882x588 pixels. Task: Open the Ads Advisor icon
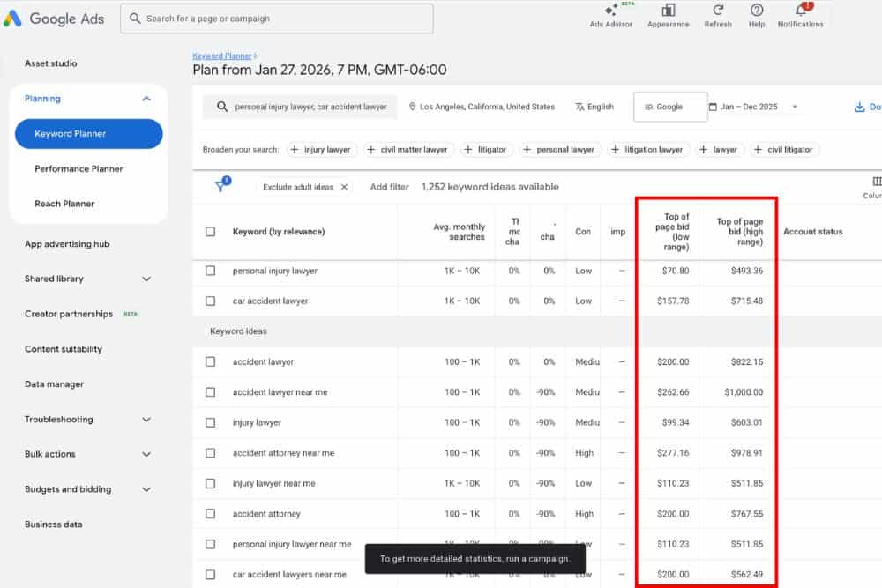[610, 11]
